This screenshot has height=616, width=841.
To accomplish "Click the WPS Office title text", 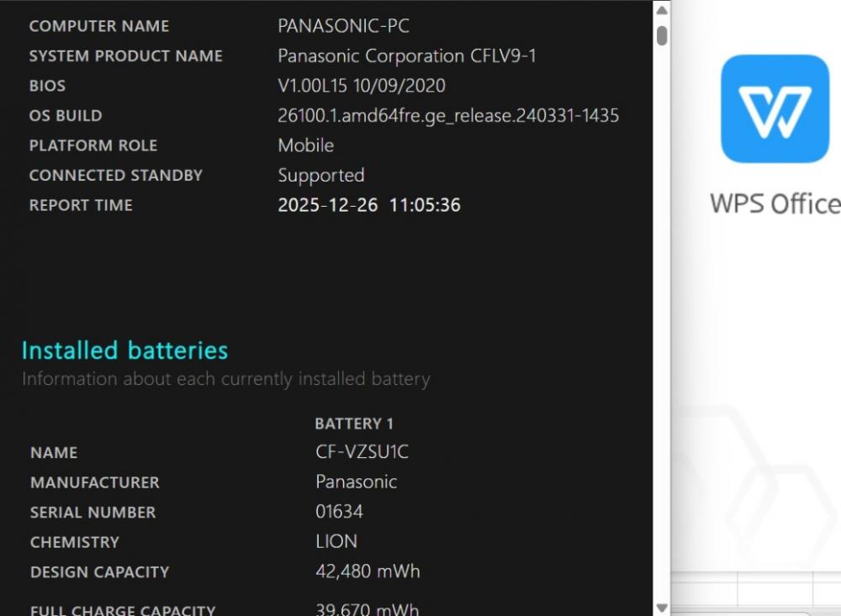I will [x=775, y=203].
